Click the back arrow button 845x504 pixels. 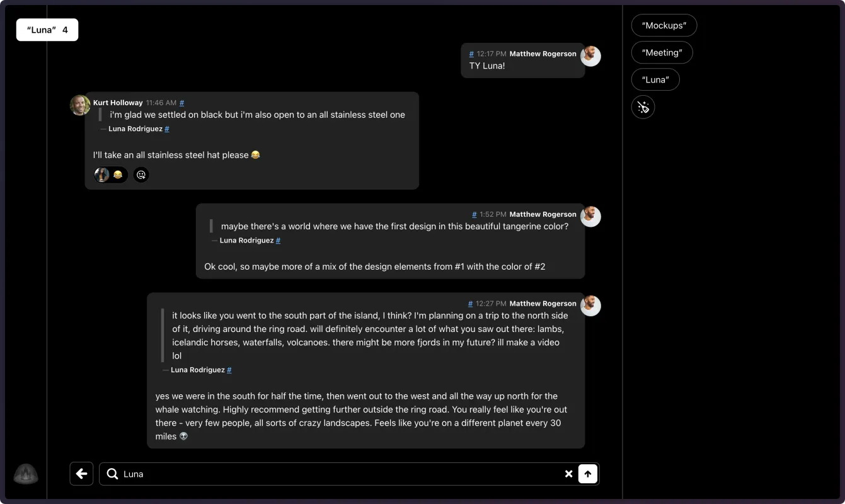click(81, 474)
